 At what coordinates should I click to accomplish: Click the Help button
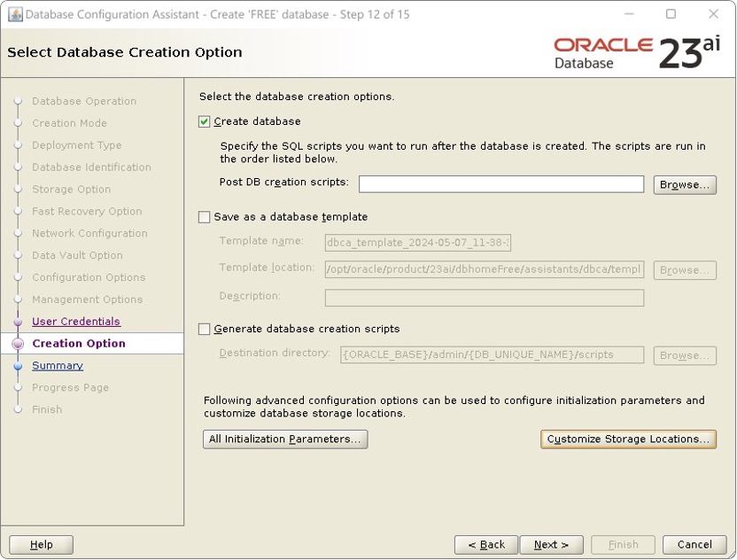coord(40,544)
